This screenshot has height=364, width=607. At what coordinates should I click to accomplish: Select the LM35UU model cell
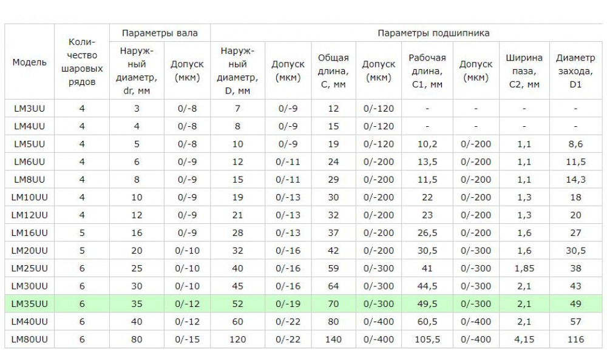29,304
